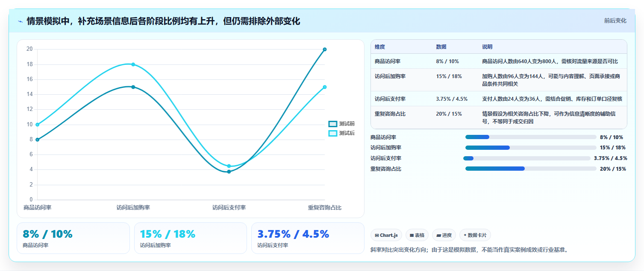Click the 前后变化 badge in header
This screenshot has height=271, width=644.
(615, 21)
